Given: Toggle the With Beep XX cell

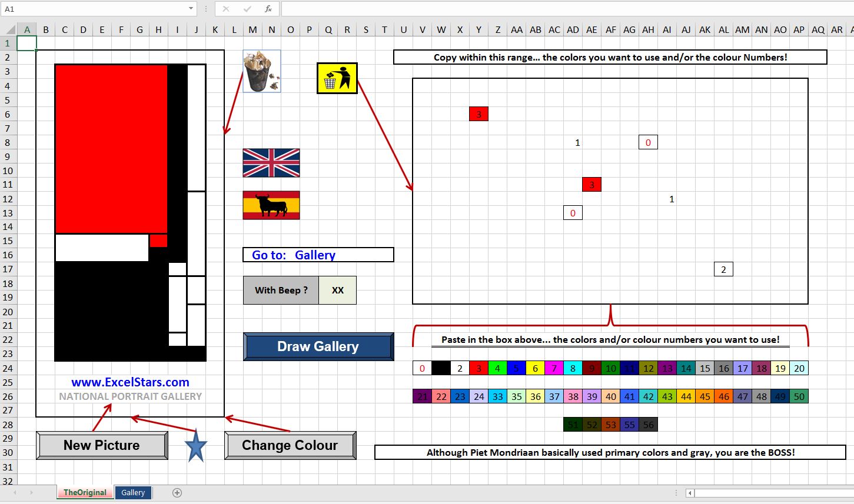Looking at the screenshot, I should click(x=337, y=290).
